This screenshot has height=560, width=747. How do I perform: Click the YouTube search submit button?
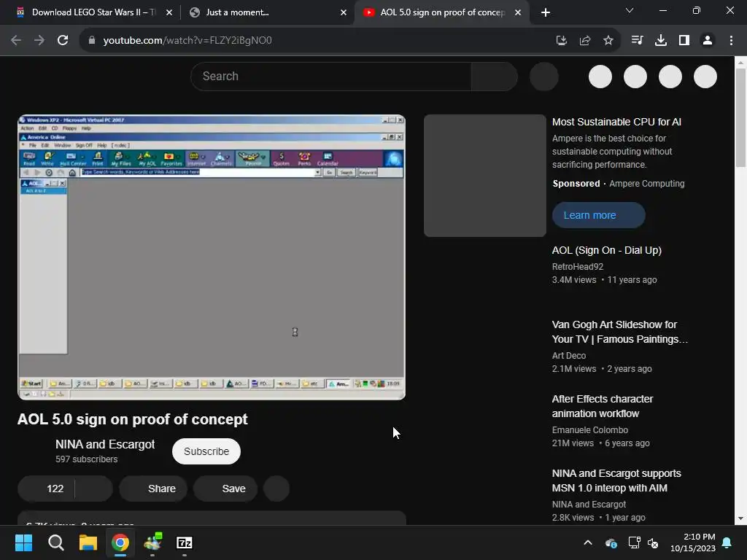(x=495, y=76)
